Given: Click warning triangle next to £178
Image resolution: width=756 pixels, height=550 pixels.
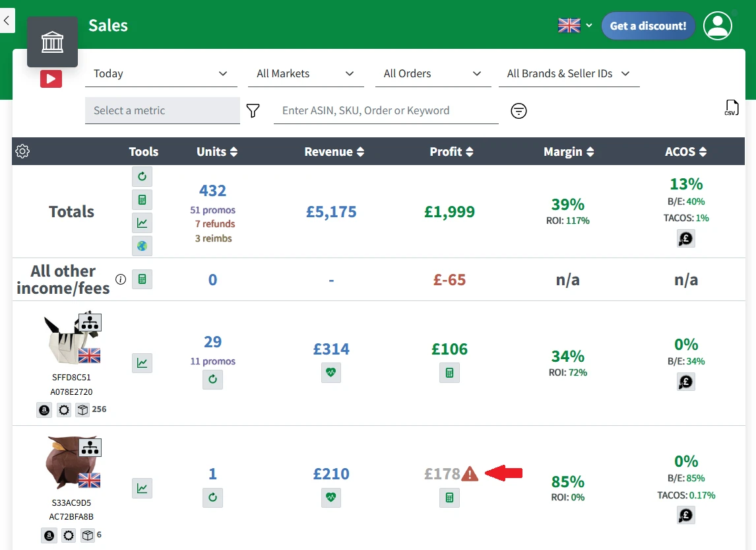Looking at the screenshot, I should coord(470,474).
